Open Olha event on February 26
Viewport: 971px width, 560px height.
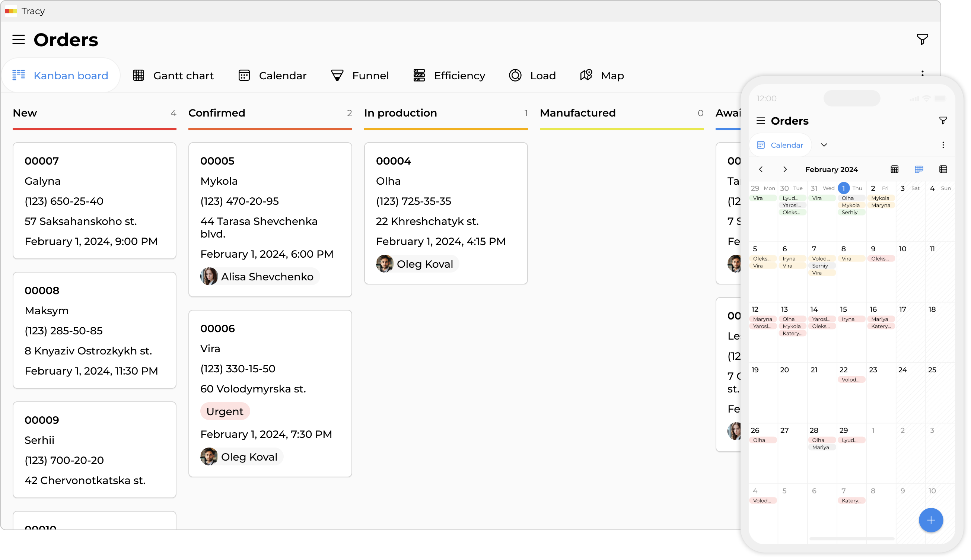tap(762, 440)
